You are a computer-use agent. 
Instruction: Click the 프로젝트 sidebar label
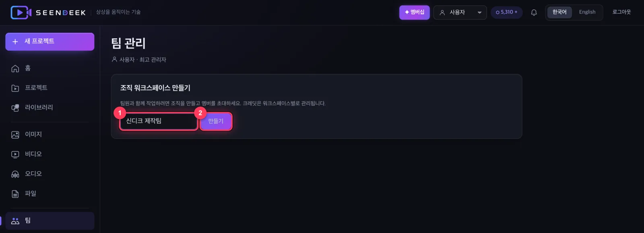coord(36,87)
